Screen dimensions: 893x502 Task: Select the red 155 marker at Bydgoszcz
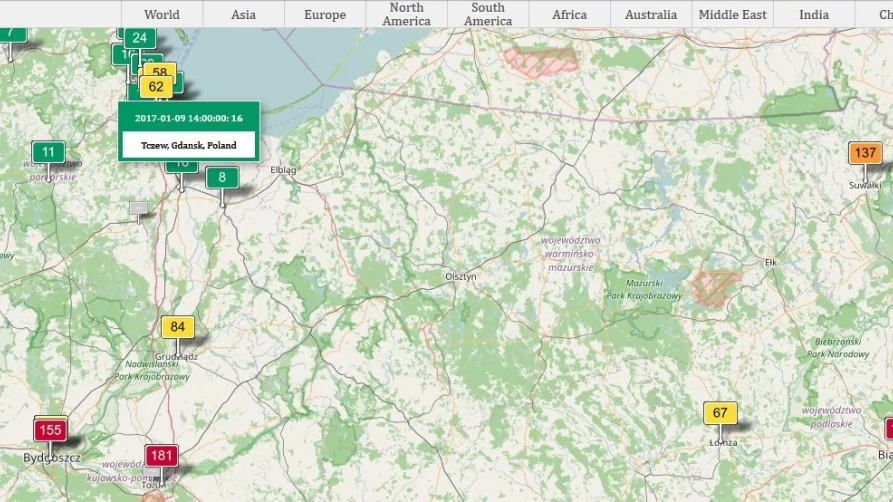click(x=51, y=430)
